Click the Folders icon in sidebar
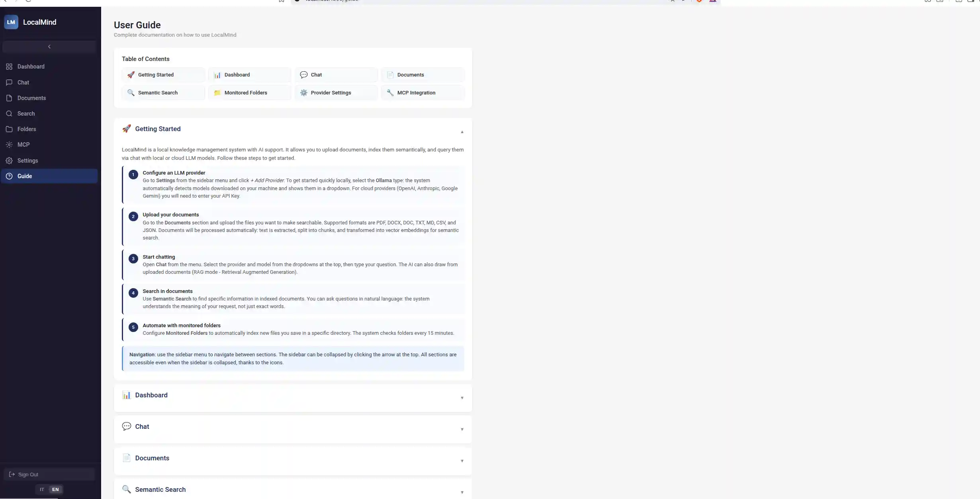Viewport: 980px width, 499px height. click(9, 129)
